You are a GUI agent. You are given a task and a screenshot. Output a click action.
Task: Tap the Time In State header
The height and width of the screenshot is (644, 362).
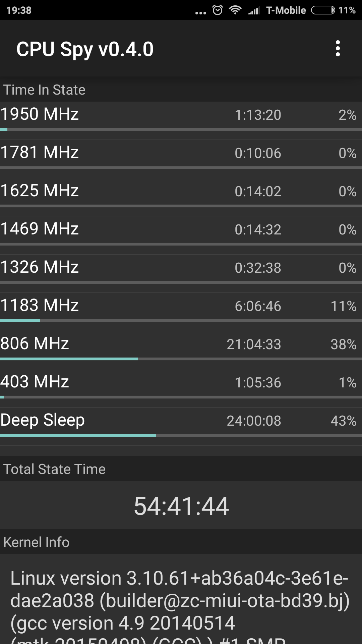[x=44, y=90]
